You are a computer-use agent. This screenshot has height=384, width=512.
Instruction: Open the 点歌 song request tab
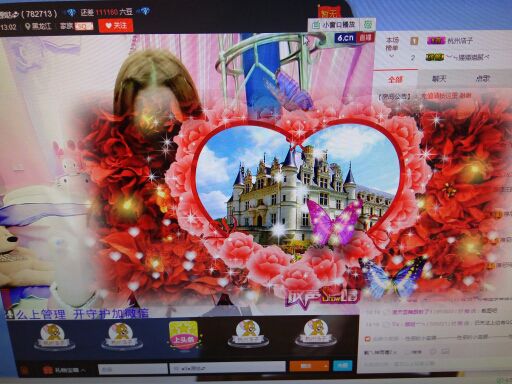click(482, 79)
